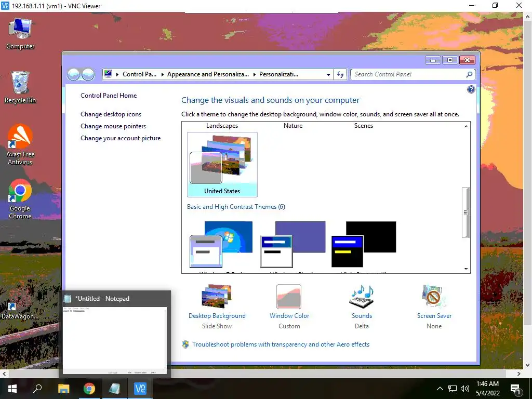Click the Appearance and Personalization breadcrumb
This screenshot has height=399, width=532.
[208, 74]
